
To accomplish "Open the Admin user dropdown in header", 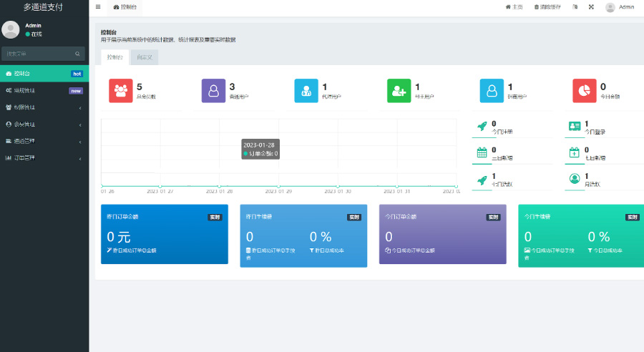I will [x=620, y=7].
